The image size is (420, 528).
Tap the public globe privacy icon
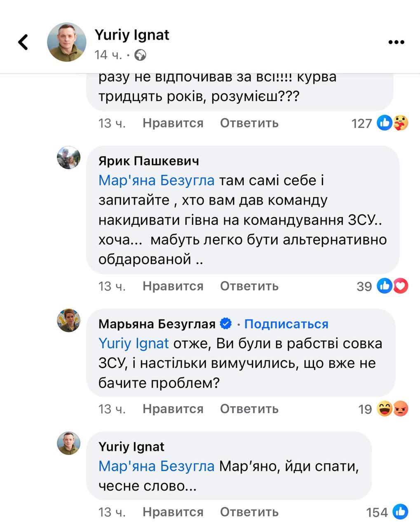[140, 55]
